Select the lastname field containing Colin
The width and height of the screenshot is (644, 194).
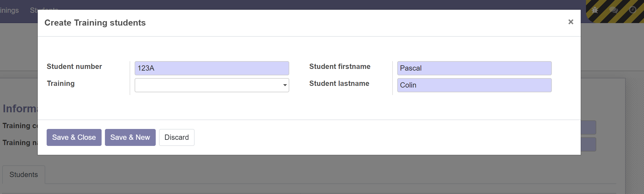(x=474, y=85)
